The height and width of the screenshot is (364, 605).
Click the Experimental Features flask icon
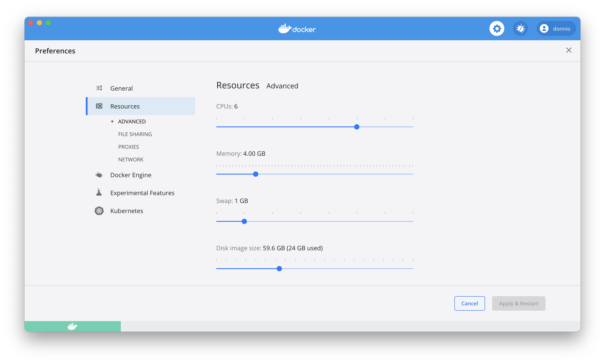99,192
